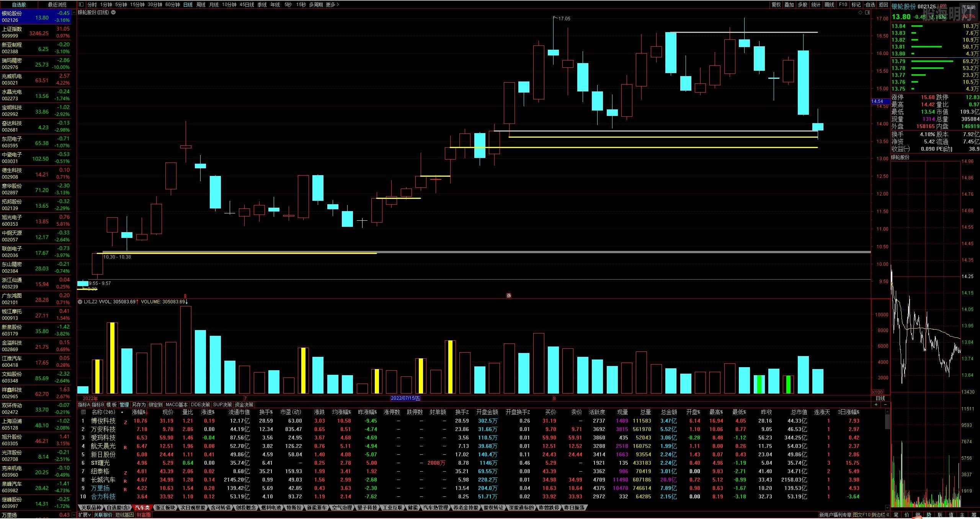Screen dimensions: 980x519
Task: Click the panel layout icon before 分时
Action: click(81, 5)
